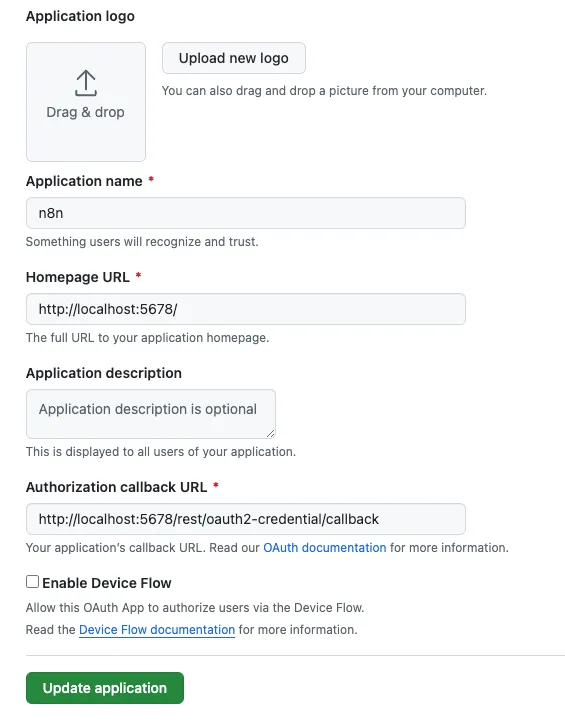The width and height of the screenshot is (565, 721).
Task: Click the Application name field containing n8n
Action: 246,213
